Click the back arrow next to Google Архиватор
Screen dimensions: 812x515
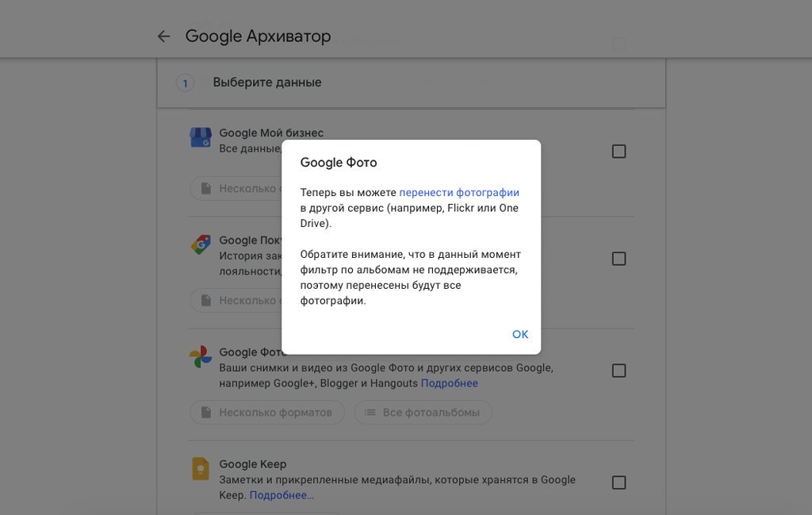click(163, 37)
